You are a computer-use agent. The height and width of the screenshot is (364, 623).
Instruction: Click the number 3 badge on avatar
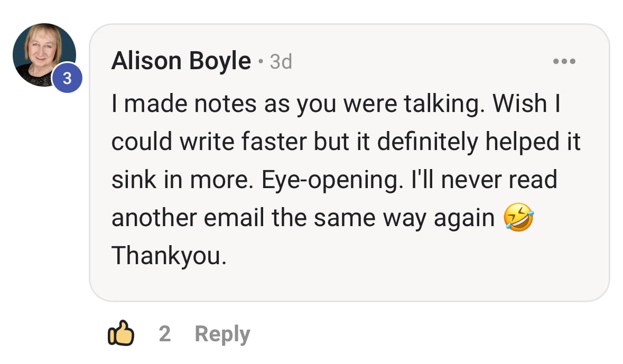point(67,79)
